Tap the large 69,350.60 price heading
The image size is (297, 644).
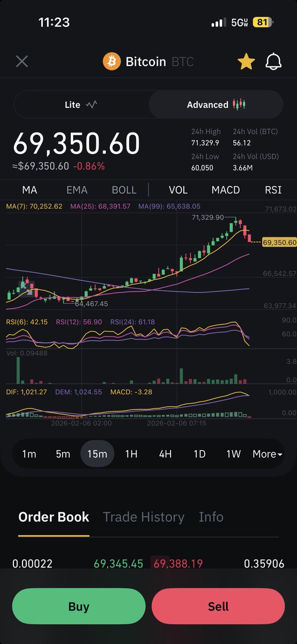[x=76, y=143]
